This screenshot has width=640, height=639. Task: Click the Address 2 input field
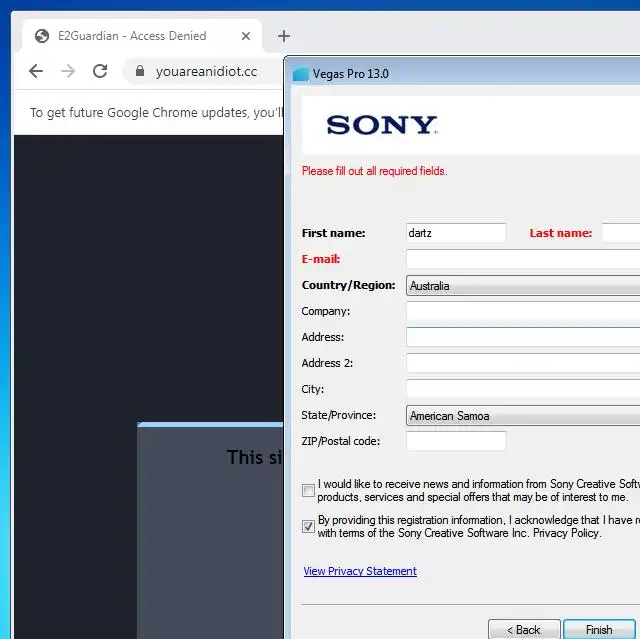click(523, 363)
